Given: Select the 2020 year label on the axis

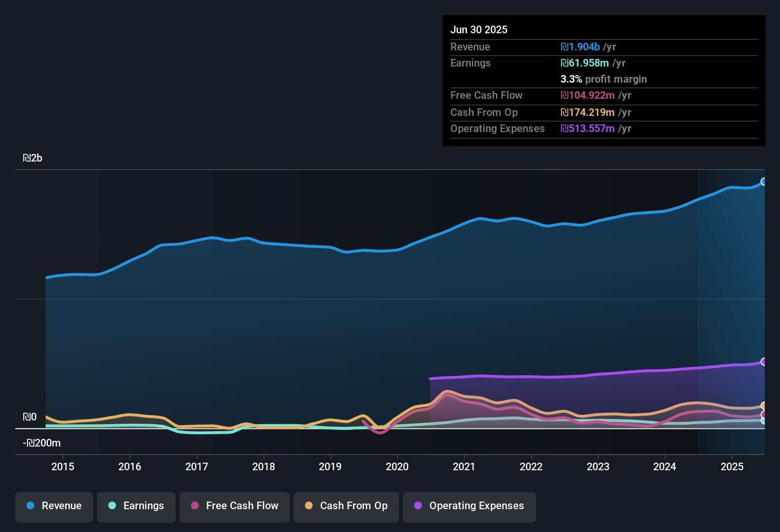Looking at the screenshot, I should pyautogui.click(x=398, y=466).
